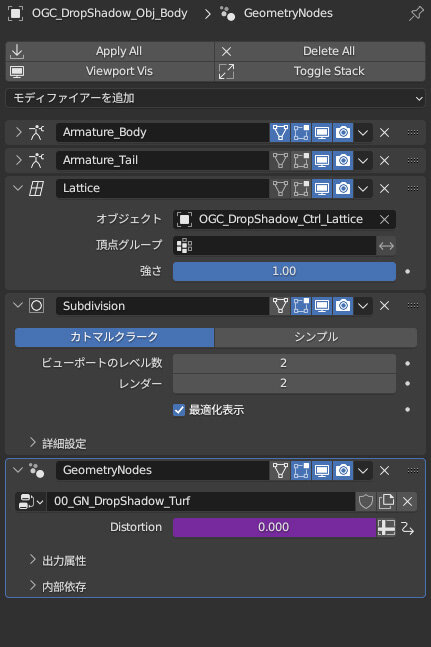Screen dimensions: 431x647
Task: Open the モディファイアーを追加 dropdown
Action: coord(215,98)
